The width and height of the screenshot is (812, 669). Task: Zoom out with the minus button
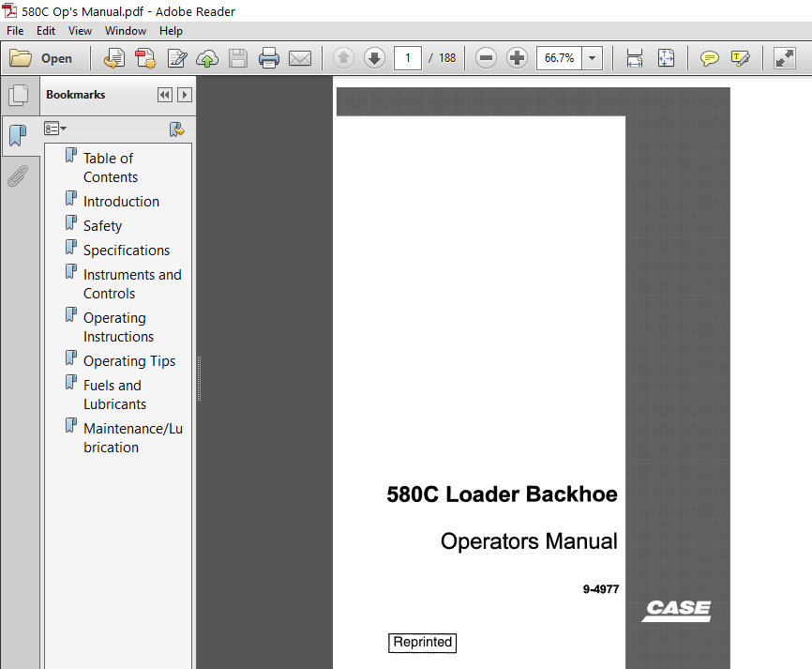point(486,58)
